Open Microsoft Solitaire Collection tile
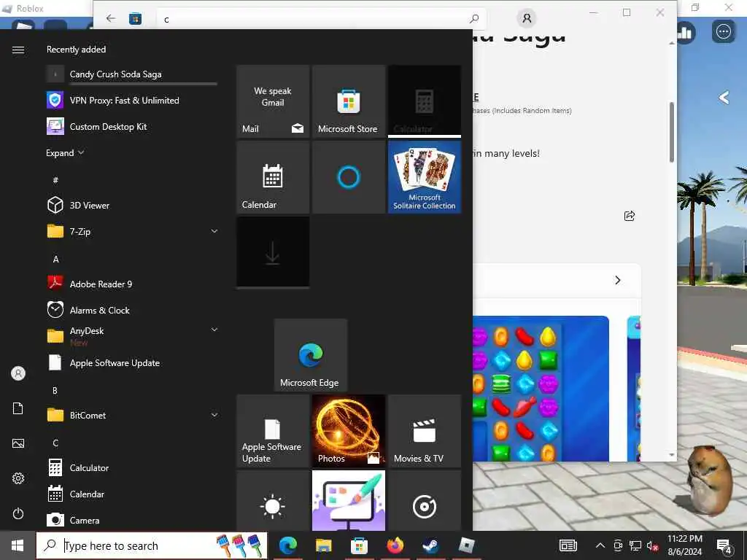This screenshot has height=560, width=747. click(425, 177)
